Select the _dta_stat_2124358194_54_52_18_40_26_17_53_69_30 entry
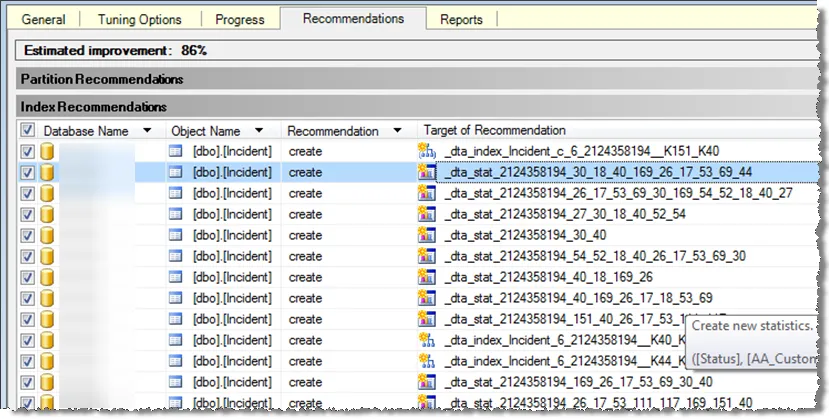This screenshot has height=419, width=829. pyautogui.click(x=595, y=256)
